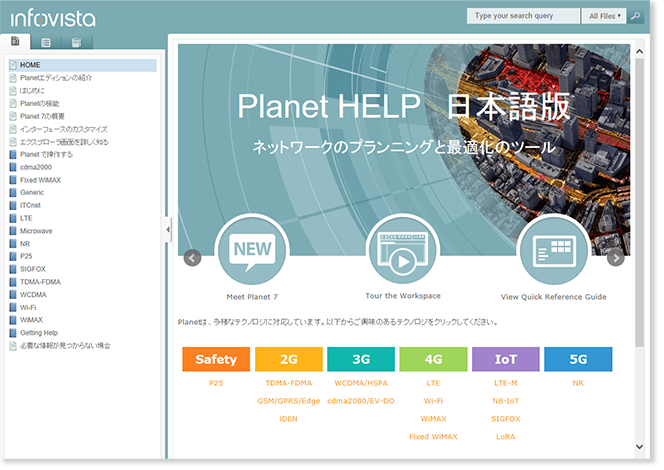Focus the search query field
Image resolution: width=664 pixels, height=470 pixels.
(x=523, y=16)
